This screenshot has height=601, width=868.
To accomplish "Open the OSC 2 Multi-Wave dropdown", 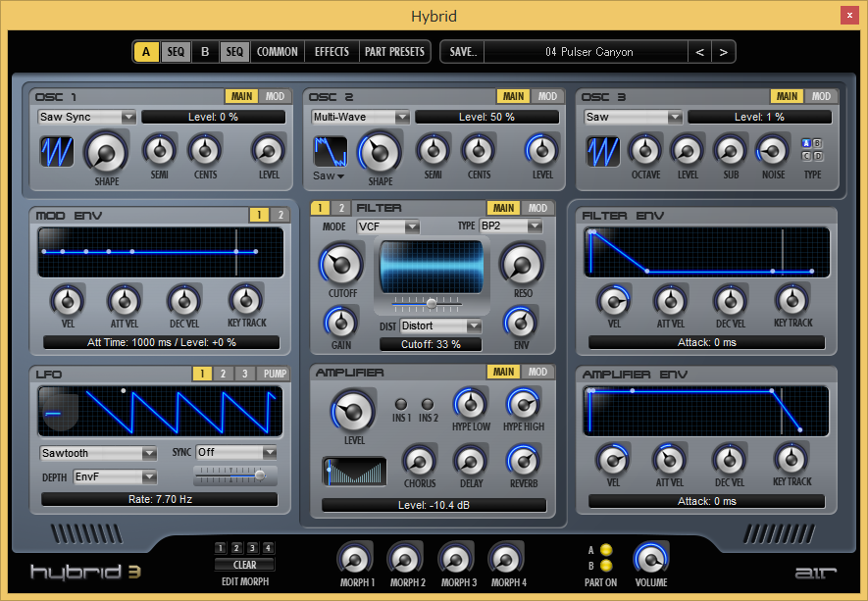I will pos(360,117).
